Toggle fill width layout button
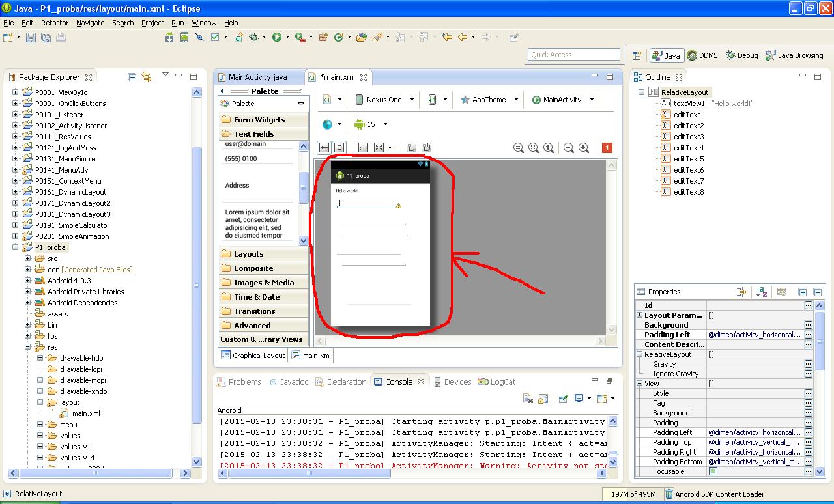This screenshot has height=504, width=834. point(324,148)
